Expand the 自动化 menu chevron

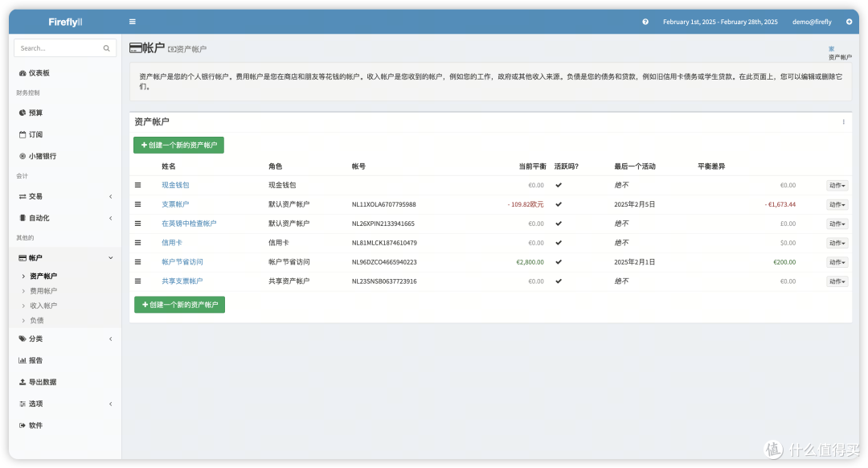pos(111,218)
